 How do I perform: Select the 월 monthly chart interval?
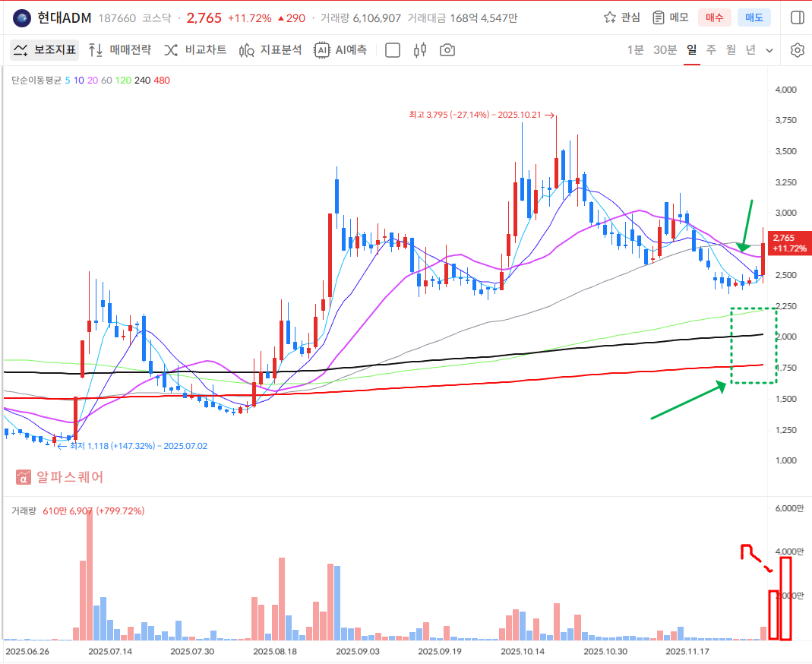coord(731,50)
